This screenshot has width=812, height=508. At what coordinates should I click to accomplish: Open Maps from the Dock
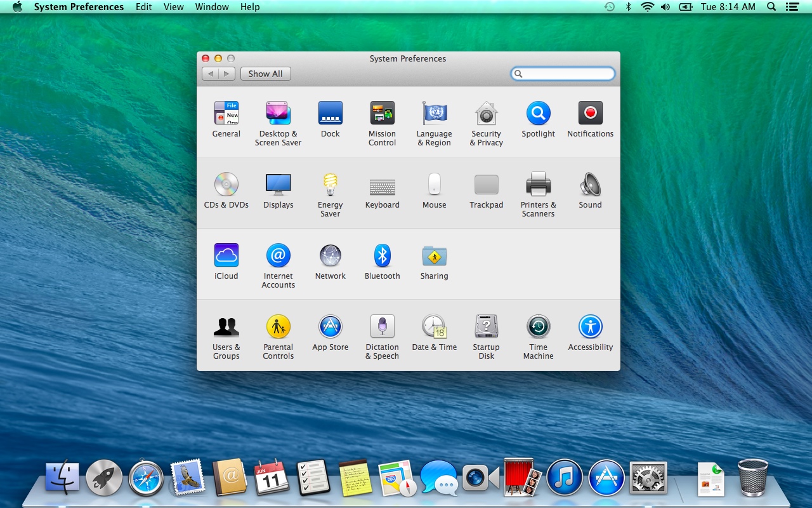(x=397, y=478)
